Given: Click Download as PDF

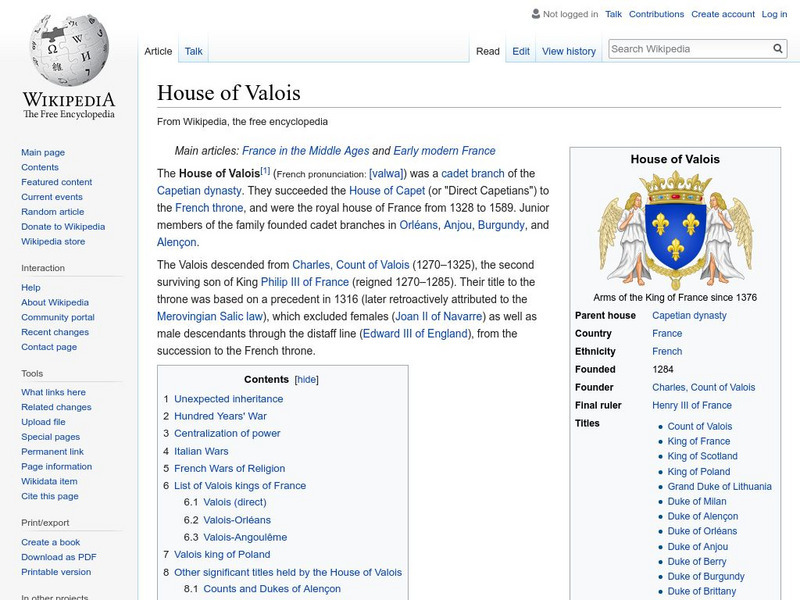Looking at the screenshot, I should coord(59,557).
